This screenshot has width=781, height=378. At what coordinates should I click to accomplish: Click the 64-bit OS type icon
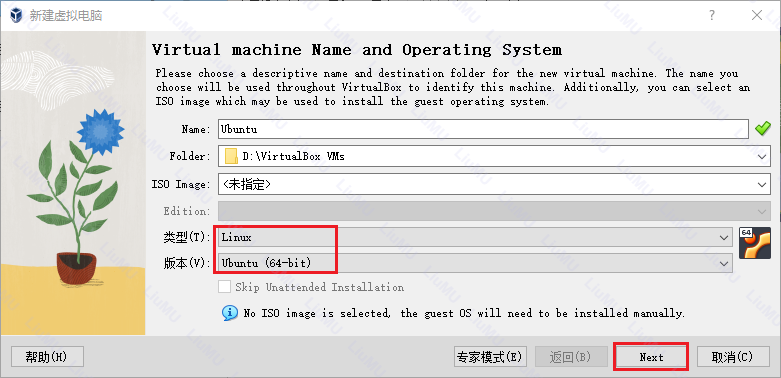coord(755,243)
